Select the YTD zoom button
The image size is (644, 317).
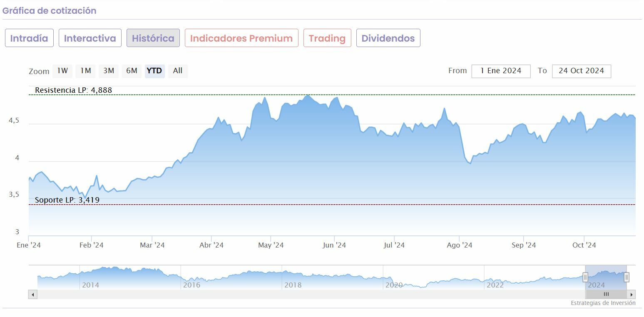point(154,71)
